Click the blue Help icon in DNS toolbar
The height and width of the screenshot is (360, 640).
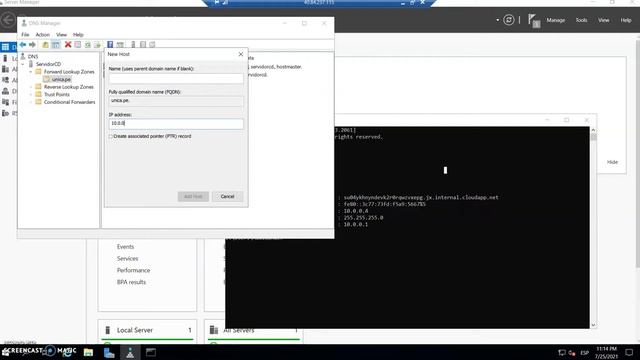pyautogui.click(x=110, y=44)
